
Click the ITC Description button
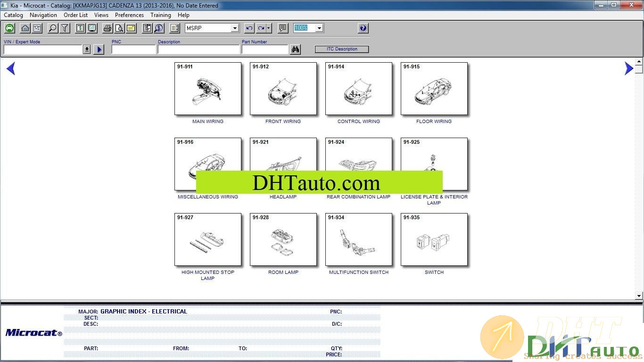[342, 49]
